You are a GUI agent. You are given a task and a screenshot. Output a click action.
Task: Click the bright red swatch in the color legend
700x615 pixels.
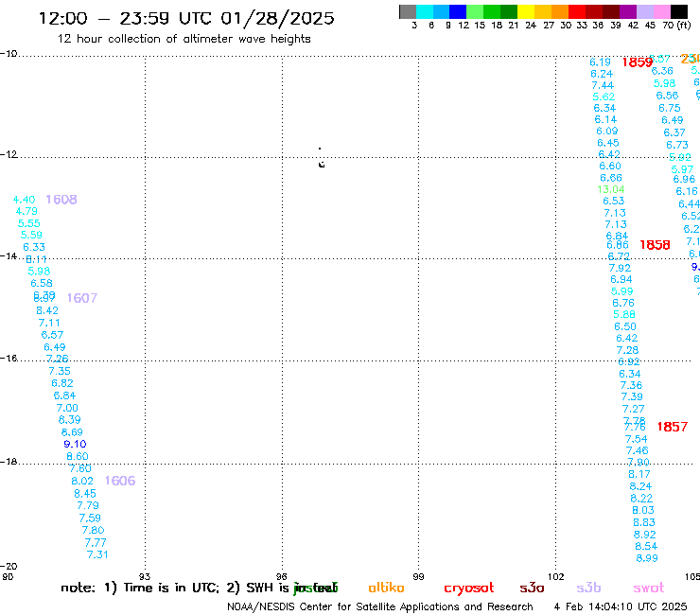click(577, 12)
